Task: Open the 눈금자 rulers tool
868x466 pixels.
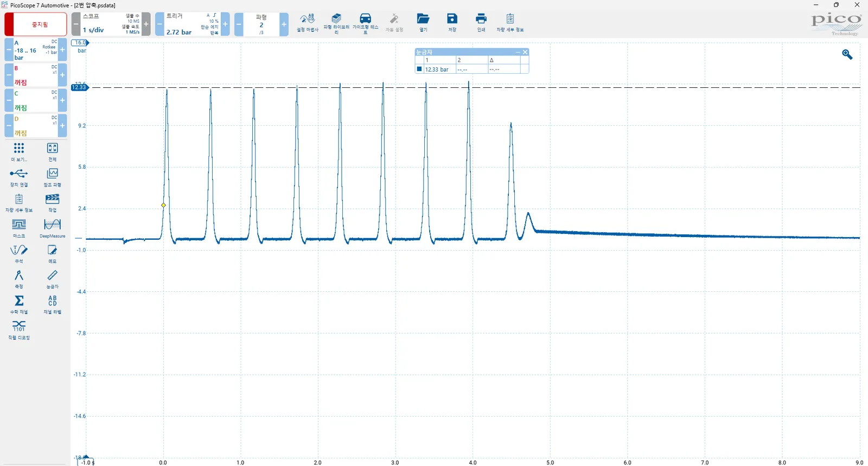Action: [52, 279]
